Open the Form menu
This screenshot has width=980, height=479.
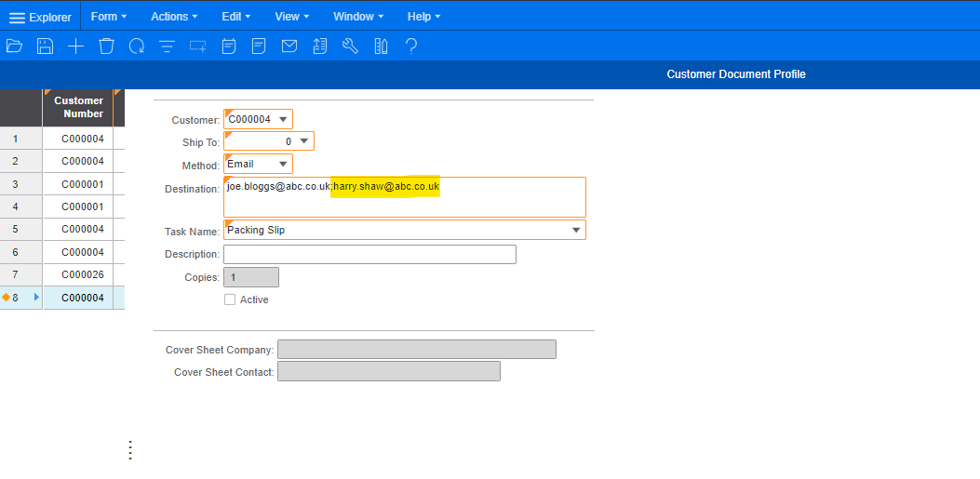point(109,17)
